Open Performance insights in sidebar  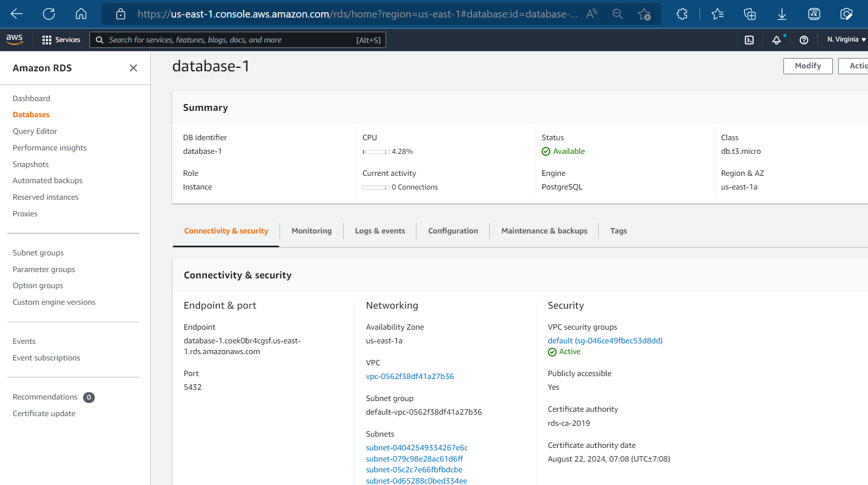click(49, 148)
